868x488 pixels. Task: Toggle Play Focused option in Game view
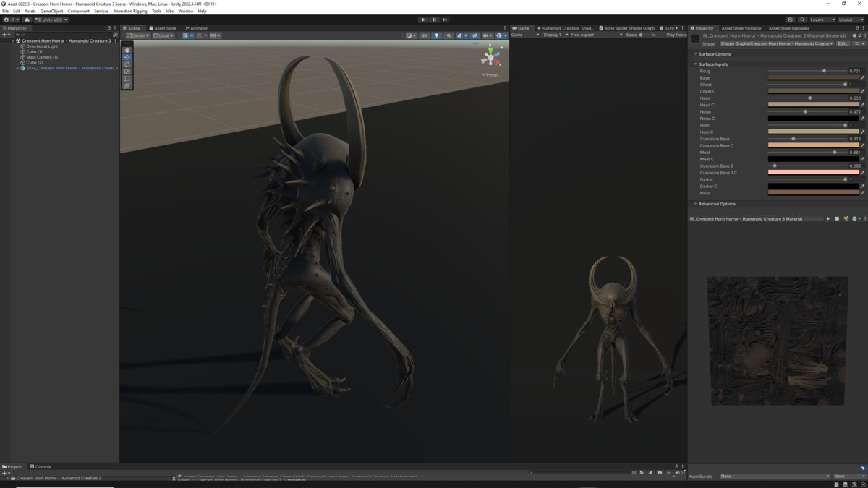pos(676,35)
